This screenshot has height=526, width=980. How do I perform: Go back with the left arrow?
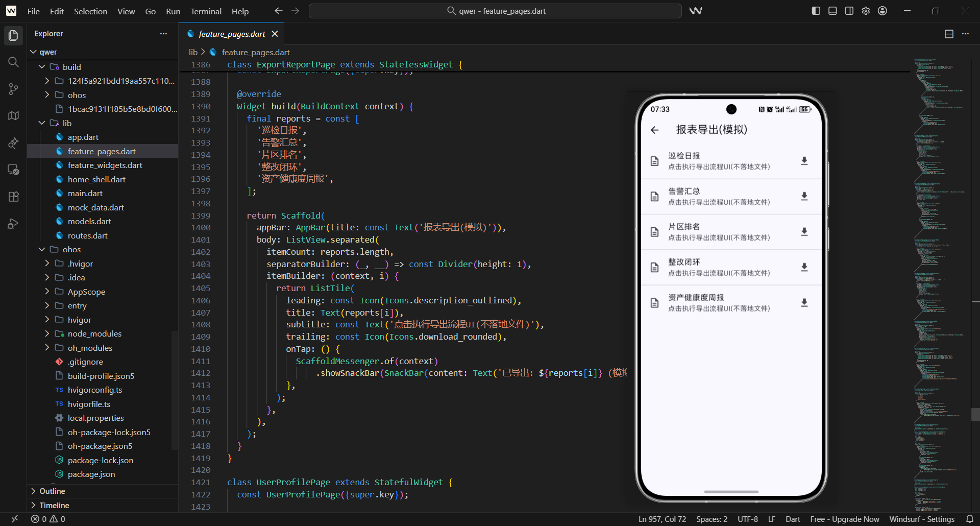click(x=278, y=11)
